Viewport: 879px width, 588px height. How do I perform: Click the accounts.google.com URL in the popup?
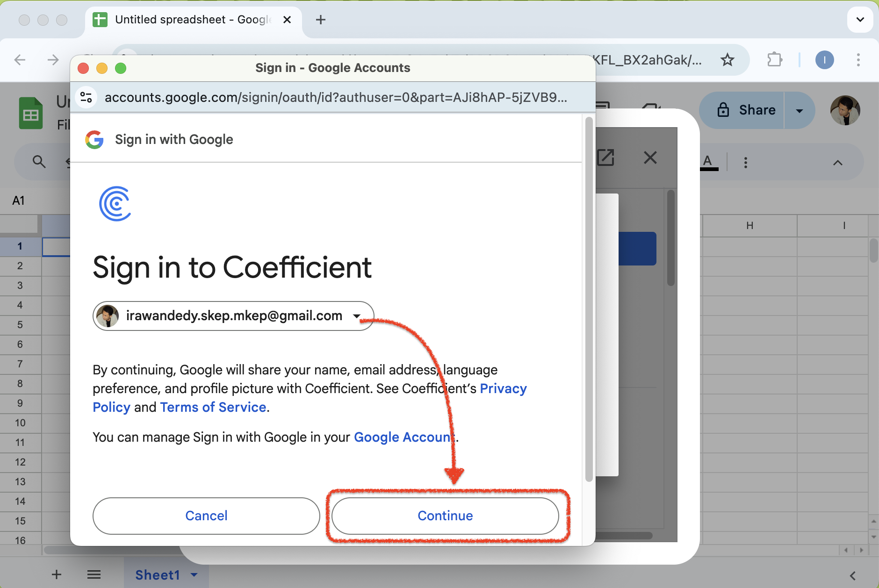(336, 97)
